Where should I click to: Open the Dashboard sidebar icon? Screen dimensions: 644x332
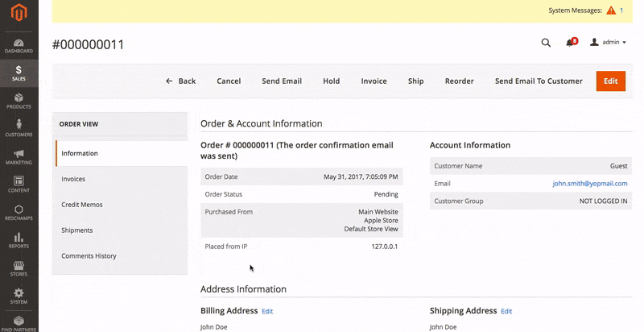[x=19, y=46]
